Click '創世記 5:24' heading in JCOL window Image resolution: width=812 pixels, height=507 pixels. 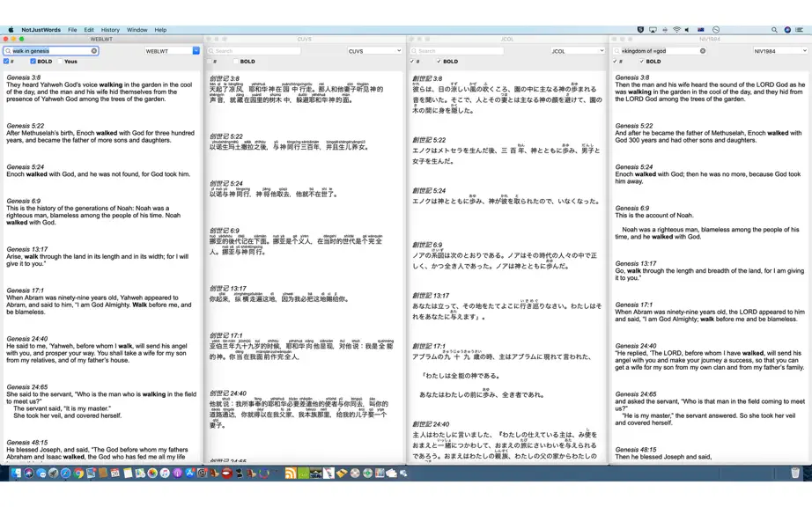(429, 191)
